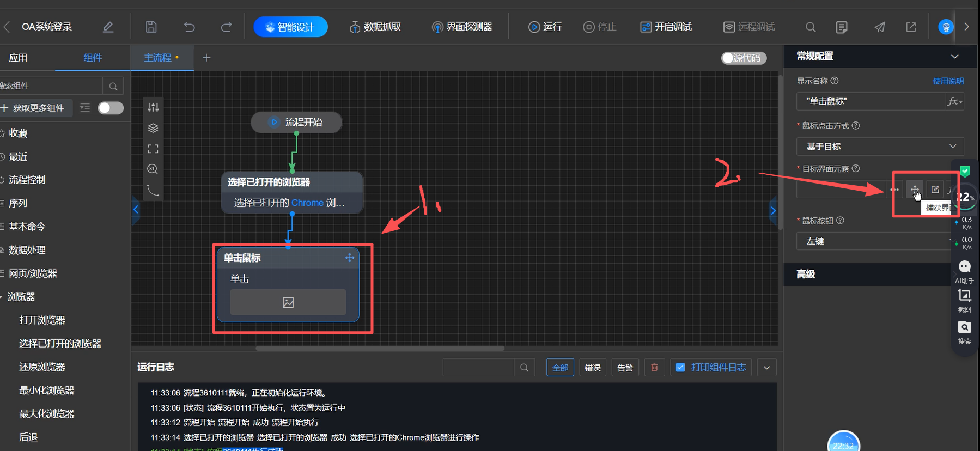Expand 网页/浏览器 category
Viewport: 980px width, 451px height.
point(33,273)
